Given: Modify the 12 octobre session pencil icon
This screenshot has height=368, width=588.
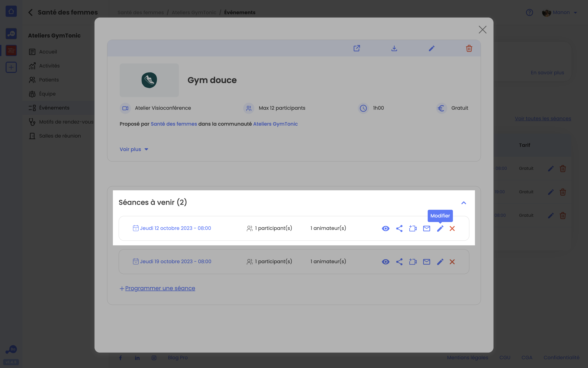Looking at the screenshot, I should click(x=440, y=228).
